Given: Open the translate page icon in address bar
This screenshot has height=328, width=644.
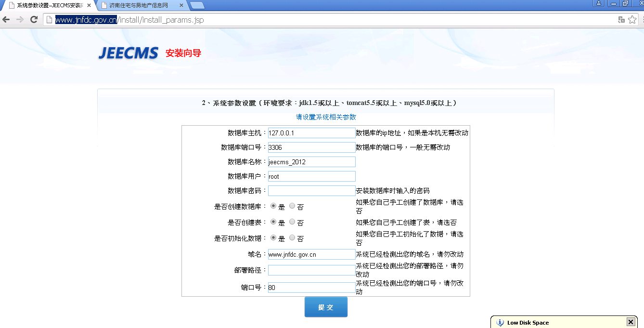Looking at the screenshot, I should point(621,20).
